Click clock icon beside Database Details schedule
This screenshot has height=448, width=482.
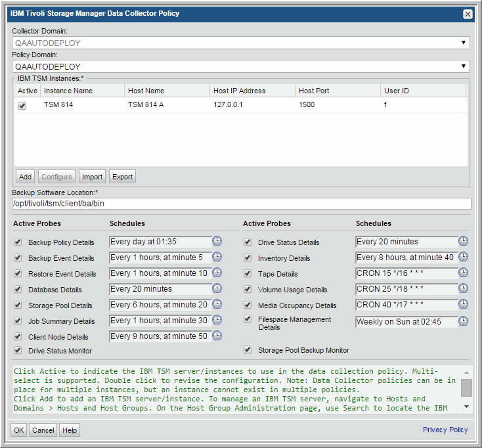pyautogui.click(x=217, y=289)
